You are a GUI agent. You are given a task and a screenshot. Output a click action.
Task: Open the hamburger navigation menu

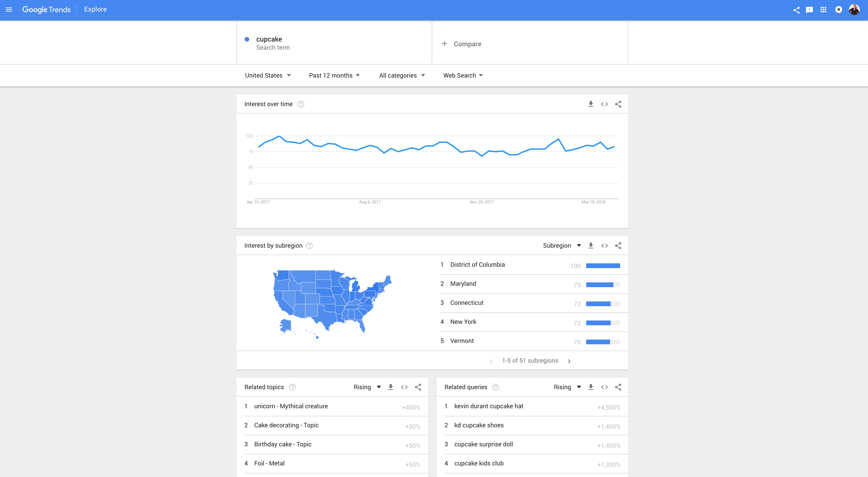pos(9,10)
